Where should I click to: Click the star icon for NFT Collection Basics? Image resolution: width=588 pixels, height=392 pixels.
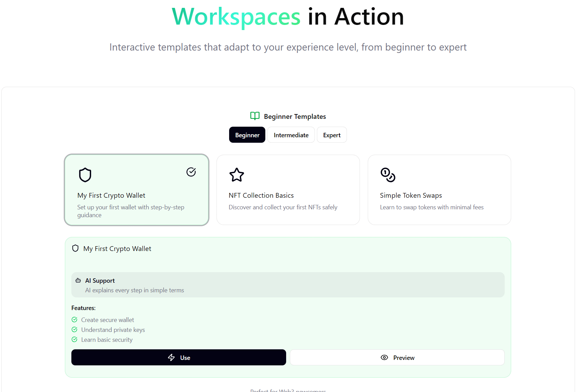(237, 175)
